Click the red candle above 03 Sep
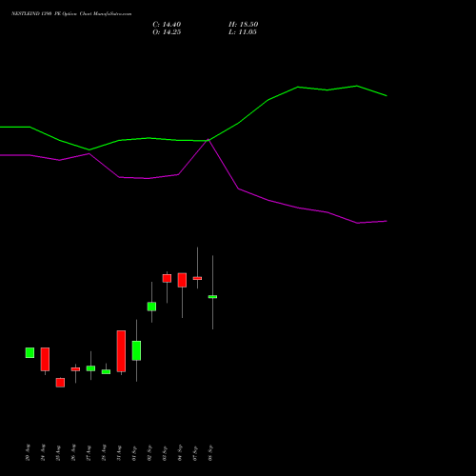 (x=167, y=278)
